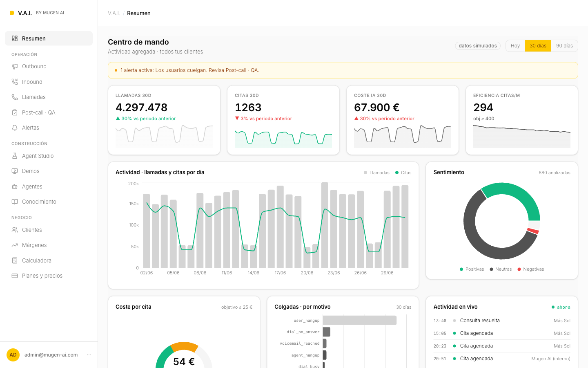Open Post-call · QA page
588x368 pixels.
pyautogui.click(x=49, y=112)
